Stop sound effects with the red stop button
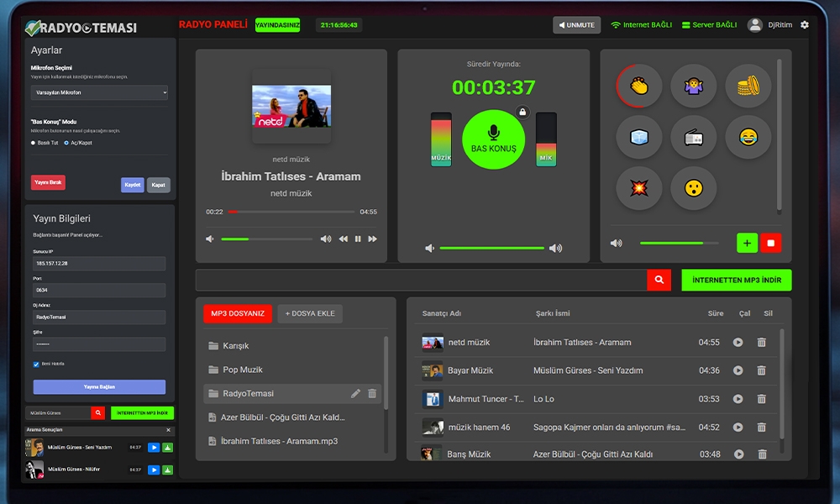The width and height of the screenshot is (840, 504). click(x=771, y=243)
